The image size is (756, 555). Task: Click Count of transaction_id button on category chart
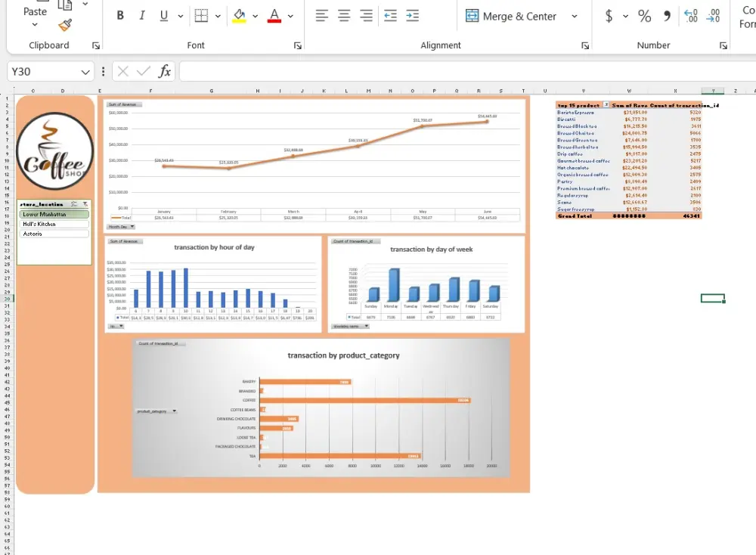click(159, 343)
